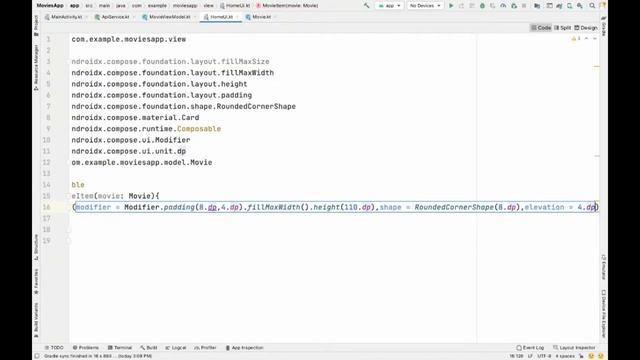Viewport: 640px width, 360px height.
Task: Open the Device Manager toolbar icon
Action: click(x=569, y=6)
